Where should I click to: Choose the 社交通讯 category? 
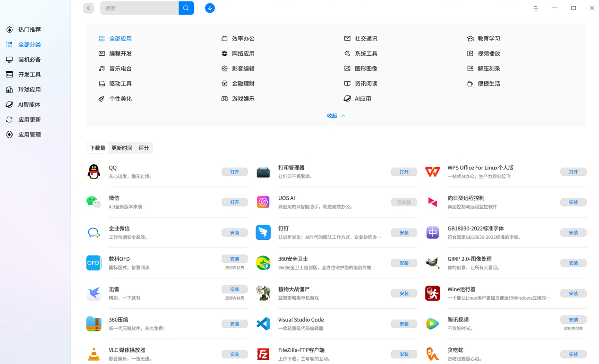coord(361,39)
